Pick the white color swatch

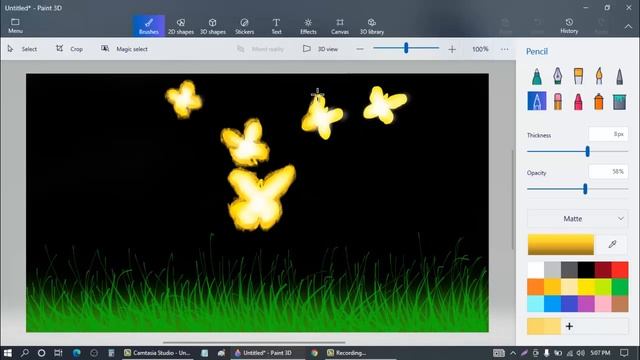[536, 270]
